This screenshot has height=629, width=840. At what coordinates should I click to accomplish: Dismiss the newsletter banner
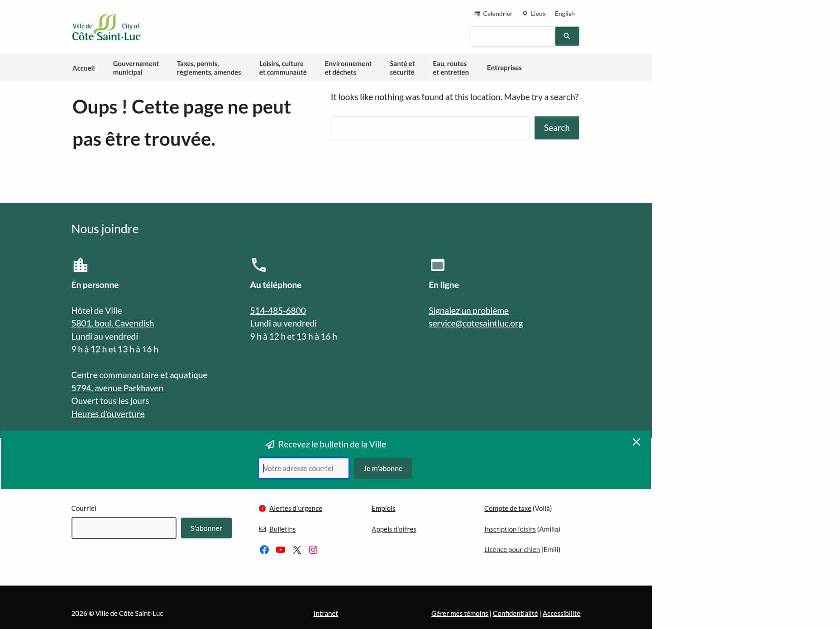[x=636, y=442]
